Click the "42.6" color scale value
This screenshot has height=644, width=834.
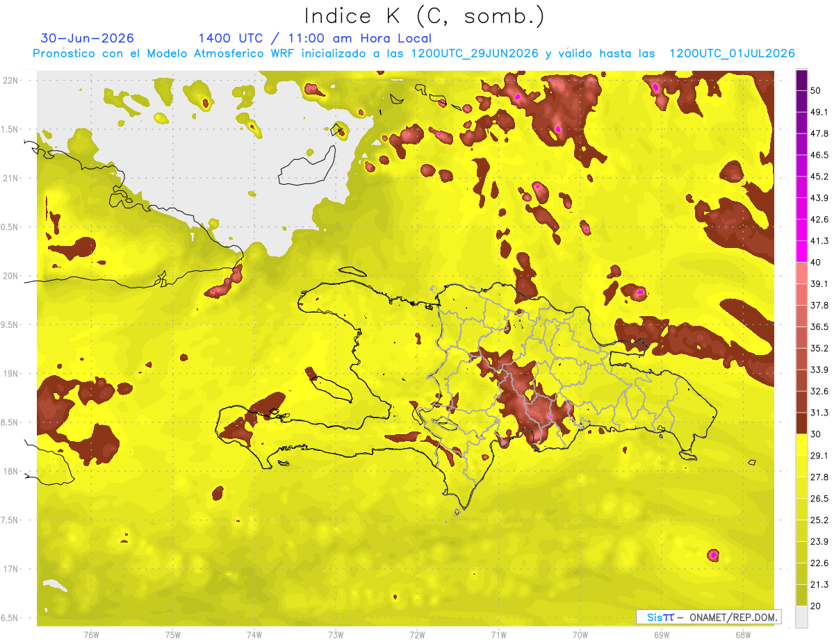click(819, 220)
